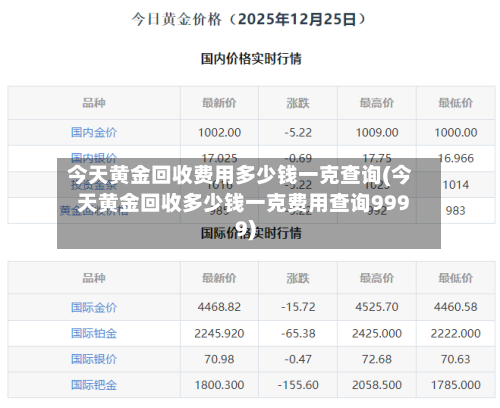Select the 2222.000 low price cell

(x=456, y=333)
